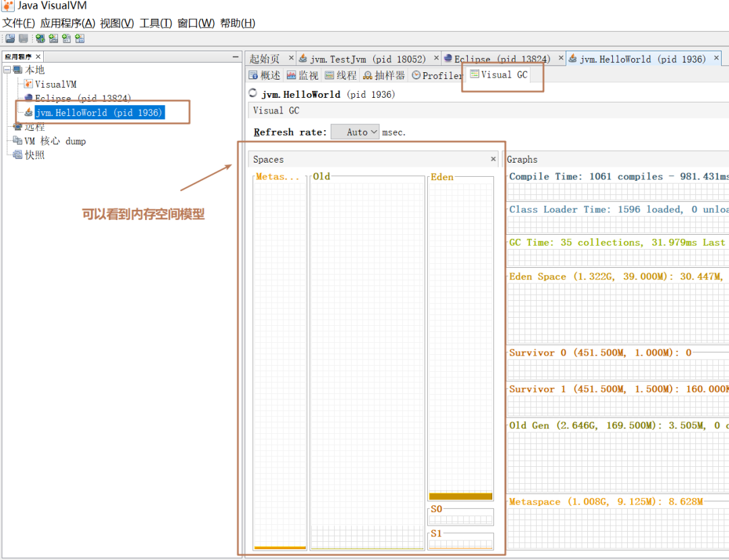The height and width of the screenshot is (560, 729).
Task: Close the 应用程序 panel tab
Action: pyautogui.click(x=38, y=57)
